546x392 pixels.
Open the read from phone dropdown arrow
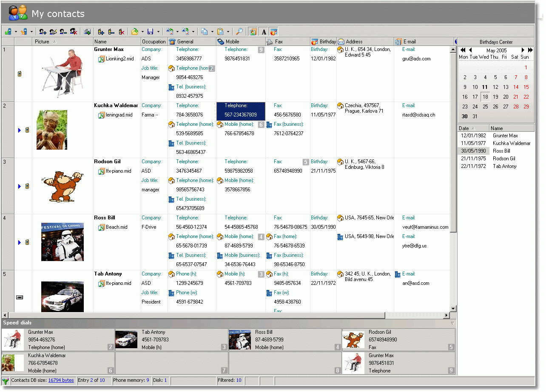coord(16,32)
